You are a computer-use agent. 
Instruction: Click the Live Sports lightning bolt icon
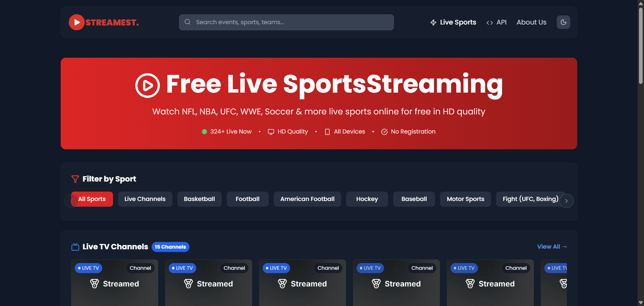433,22
